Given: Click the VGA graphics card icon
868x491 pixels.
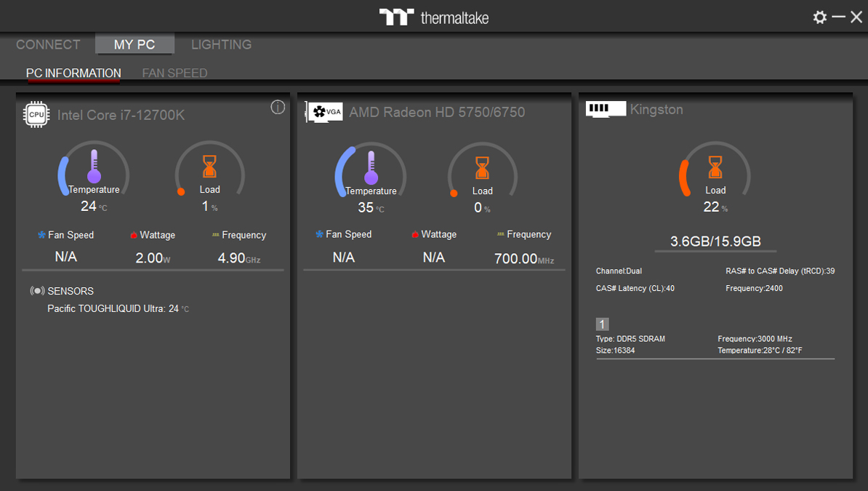Looking at the screenshot, I should (x=324, y=112).
